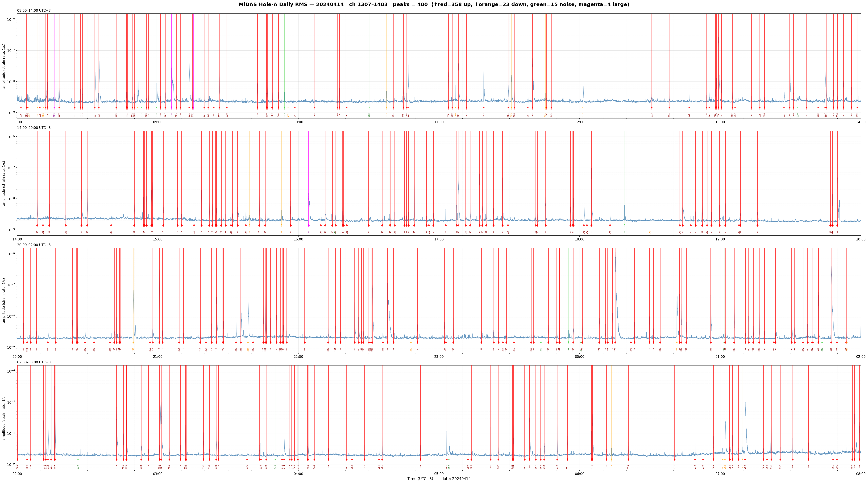Image resolution: width=868 pixels, height=483 pixels.
Task: Click the "02:00–08:00 UTC+8" panel heading
Action: 34,362
